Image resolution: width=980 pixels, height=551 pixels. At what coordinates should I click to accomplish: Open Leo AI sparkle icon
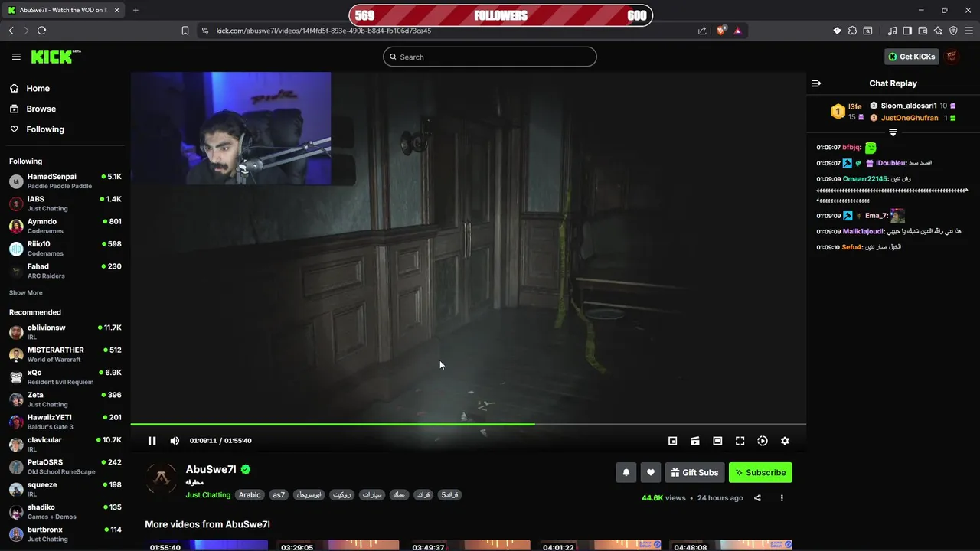pos(938,31)
